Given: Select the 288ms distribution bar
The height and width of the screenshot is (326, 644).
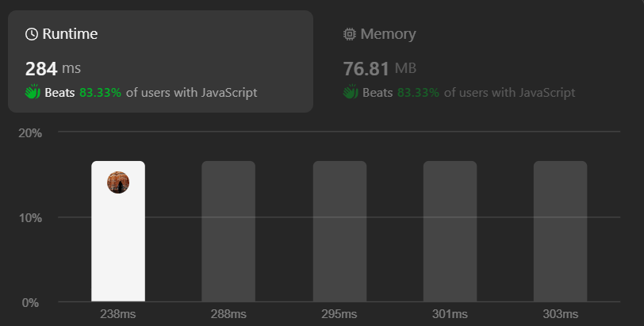Looking at the screenshot, I should click(x=228, y=231).
